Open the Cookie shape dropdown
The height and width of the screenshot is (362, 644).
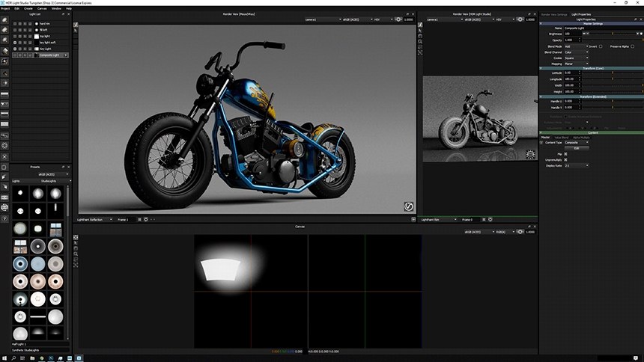point(577,58)
